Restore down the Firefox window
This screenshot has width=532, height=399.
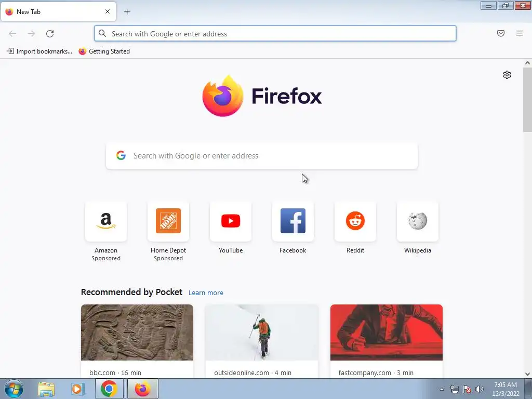point(506,5)
